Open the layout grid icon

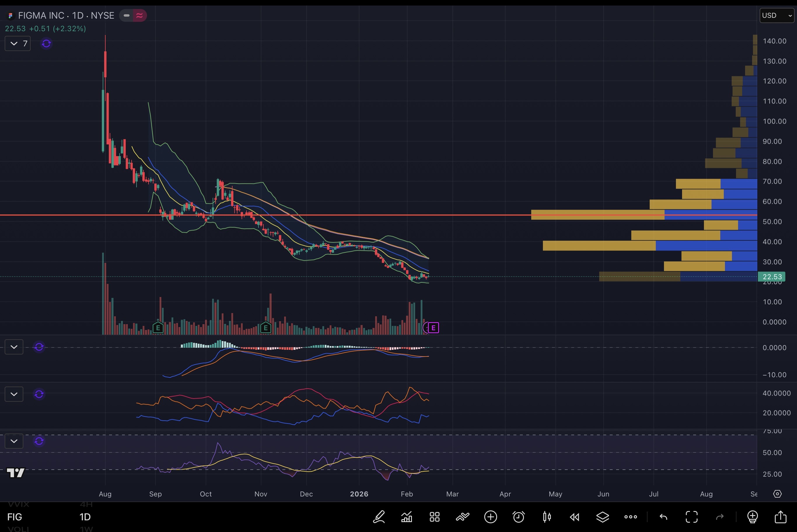(x=434, y=517)
